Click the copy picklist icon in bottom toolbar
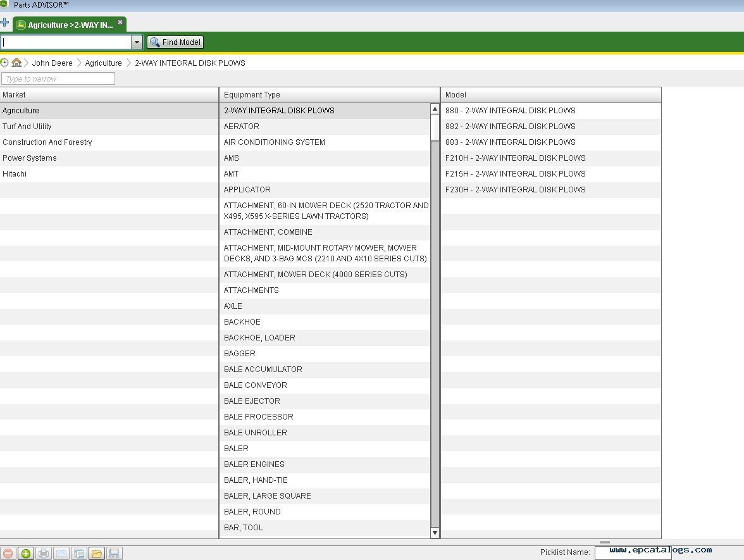The height and width of the screenshot is (560, 744). tap(79, 553)
